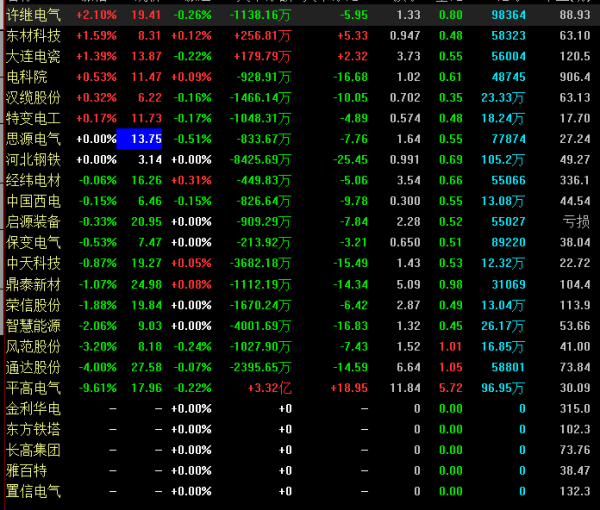Click the +256.81万 net flow value
600x510 pixels.
coord(262,36)
